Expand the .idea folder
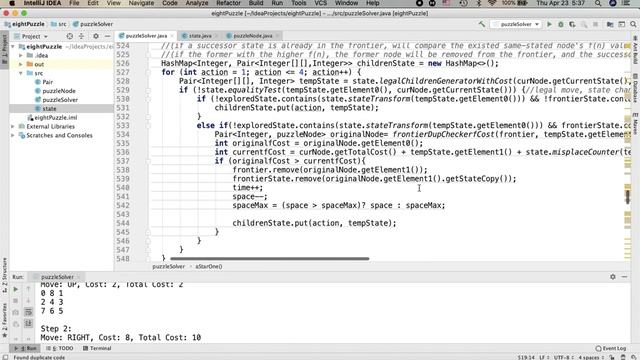The image size is (640, 360). 21,56
